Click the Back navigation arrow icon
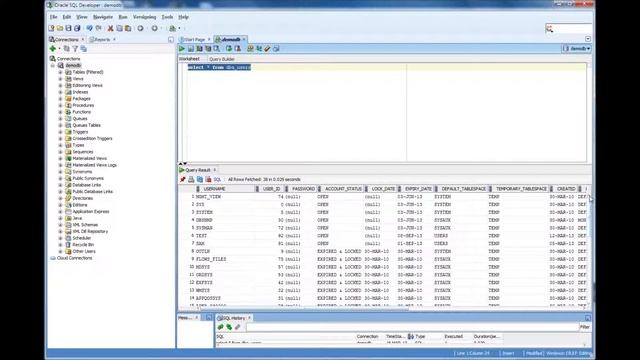This screenshot has width=640, height=360. pos(140,28)
